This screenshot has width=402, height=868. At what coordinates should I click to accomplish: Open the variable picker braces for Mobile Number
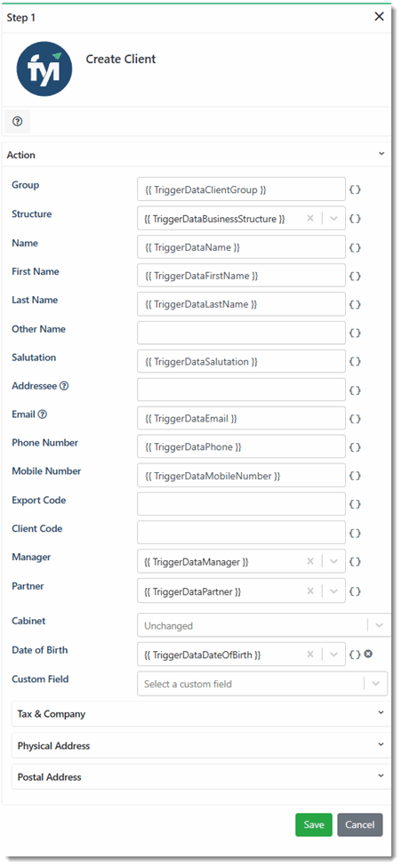pos(356,476)
